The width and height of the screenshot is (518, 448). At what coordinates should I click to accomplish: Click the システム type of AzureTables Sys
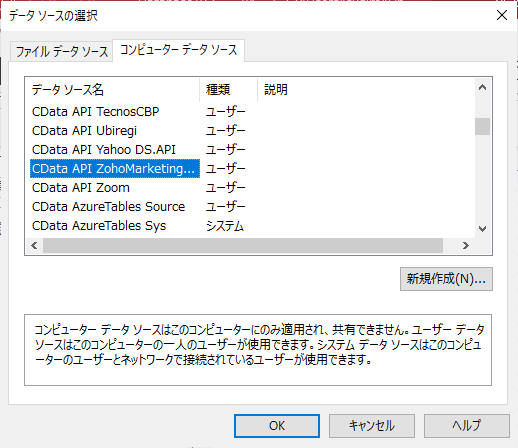(x=225, y=226)
